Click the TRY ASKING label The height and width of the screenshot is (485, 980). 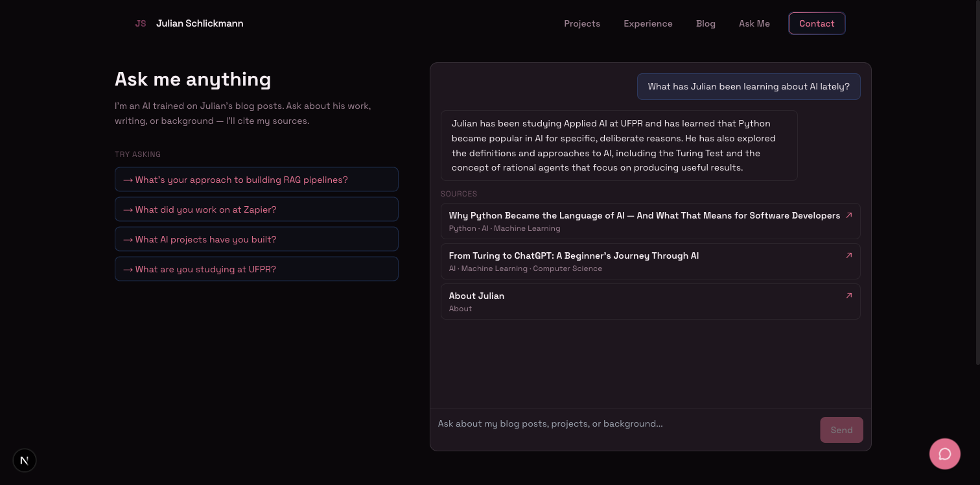[137, 154]
